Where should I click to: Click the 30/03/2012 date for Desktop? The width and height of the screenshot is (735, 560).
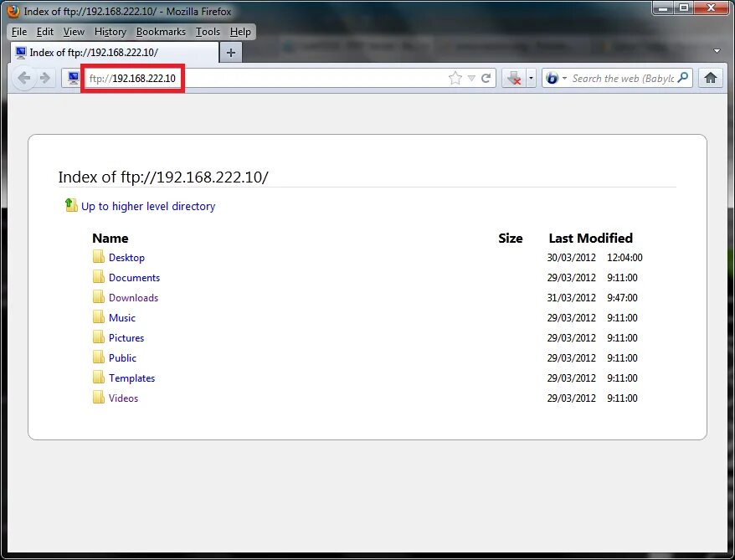pos(572,257)
